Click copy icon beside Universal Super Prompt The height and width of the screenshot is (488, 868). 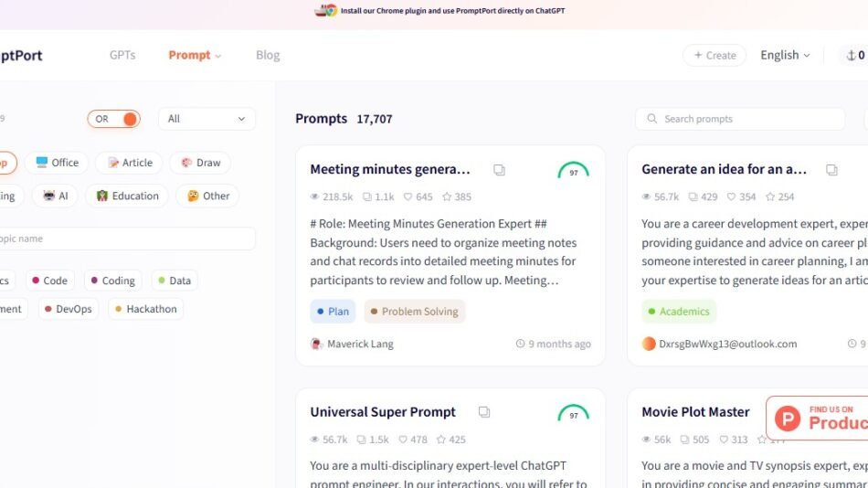click(484, 412)
